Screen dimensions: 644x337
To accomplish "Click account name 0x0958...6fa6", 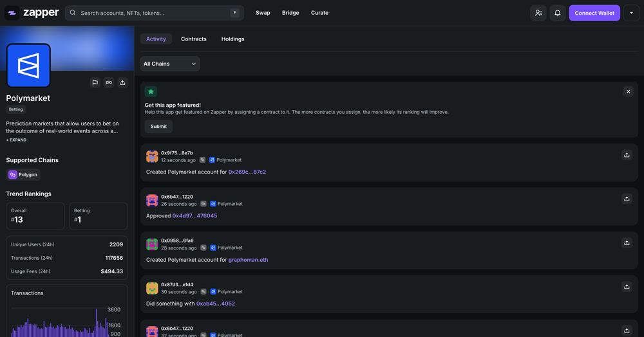I will [x=178, y=241].
